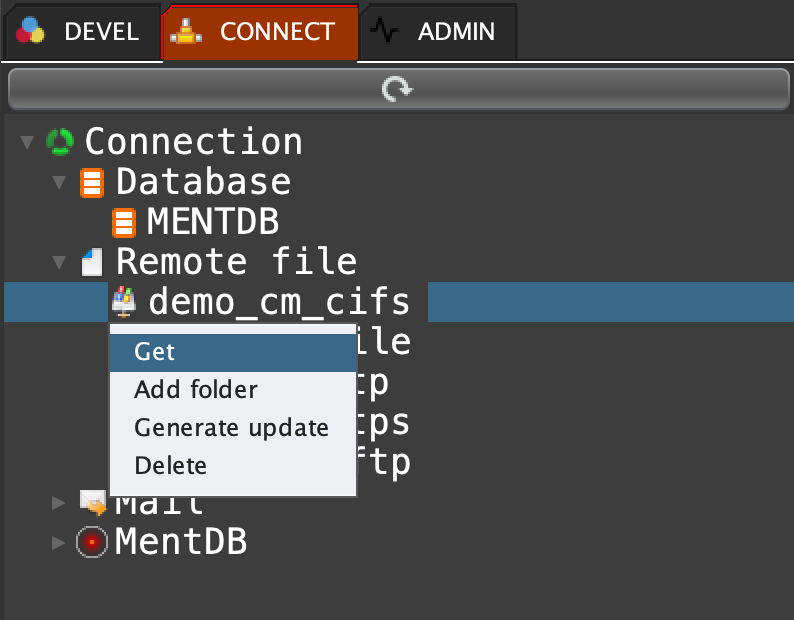Click the Mail envelope icon
Image resolution: width=794 pixels, height=620 pixels.
coord(92,501)
